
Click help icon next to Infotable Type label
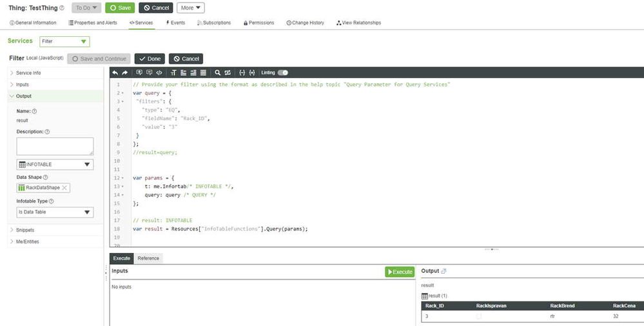tap(52, 201)
